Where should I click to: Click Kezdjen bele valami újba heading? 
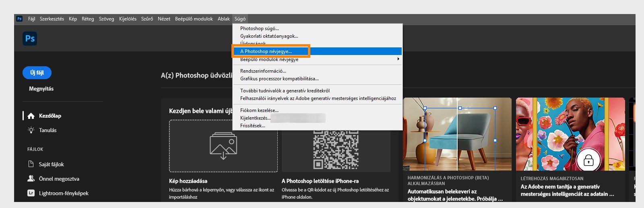(x=201, y=111)
